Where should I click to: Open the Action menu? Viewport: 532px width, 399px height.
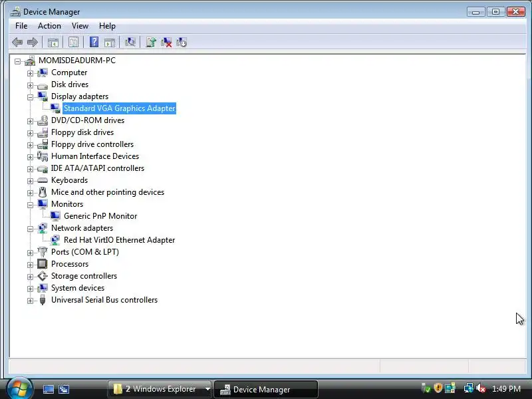point(49,26)
